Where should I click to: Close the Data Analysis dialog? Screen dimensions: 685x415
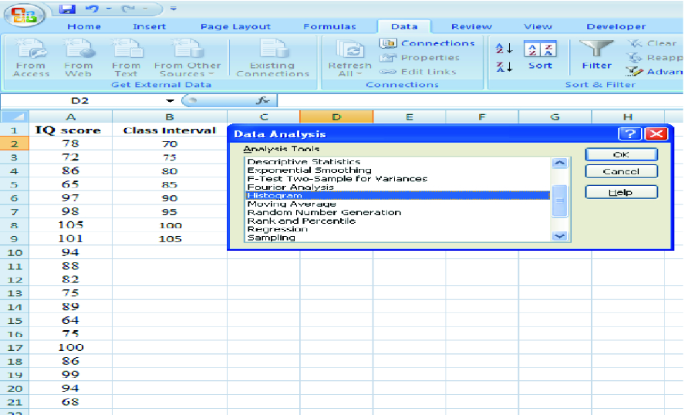(656, 134)
